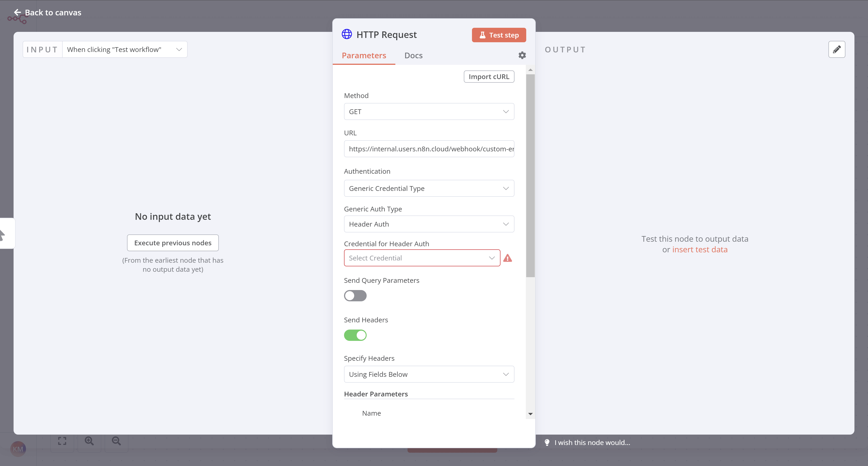Click inside the URL input field
This screenshot has height=466, width=868.
429,148
